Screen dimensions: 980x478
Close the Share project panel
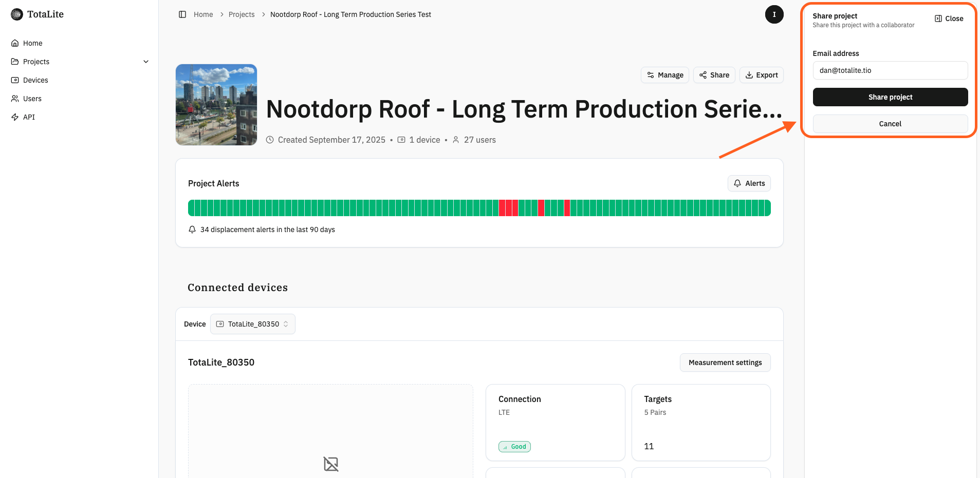click(x=949, y=18)
